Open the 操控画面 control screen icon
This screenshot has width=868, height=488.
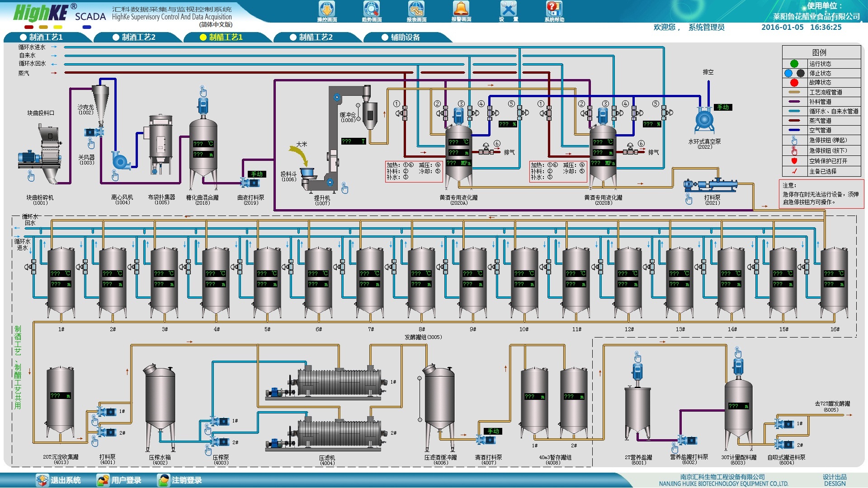(327, 11)
